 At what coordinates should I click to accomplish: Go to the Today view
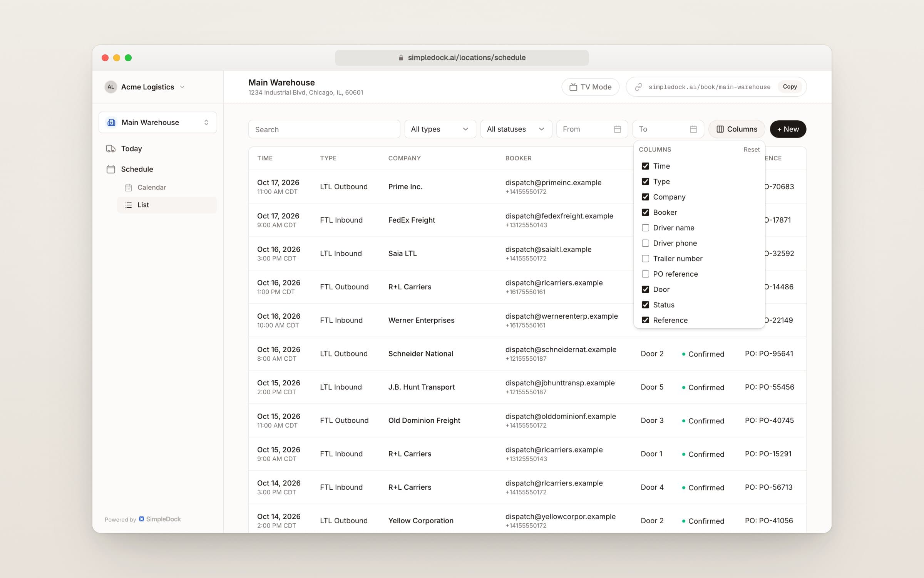tap(158, 149)
